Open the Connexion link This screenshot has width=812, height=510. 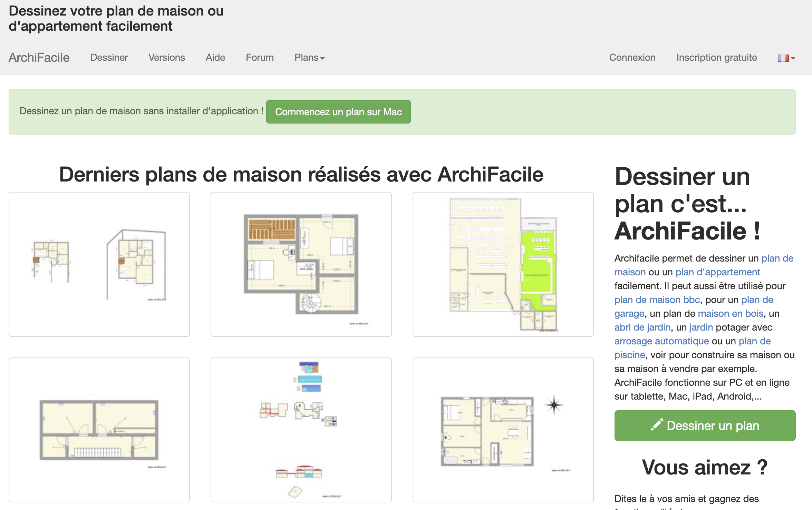(x=632, y=58)
